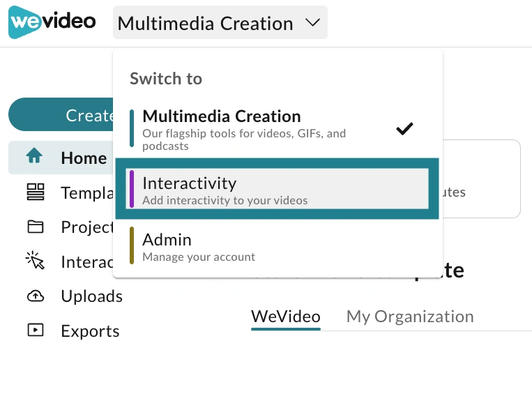Click the Projects folder icon

click(36, 227)
